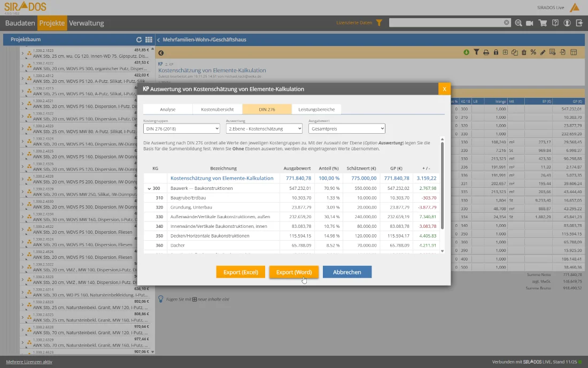Switch to the Kostenübersicht tab
The height and width of the screenshot is (368, 588).
pyautogui.click(x=217, y=109)
